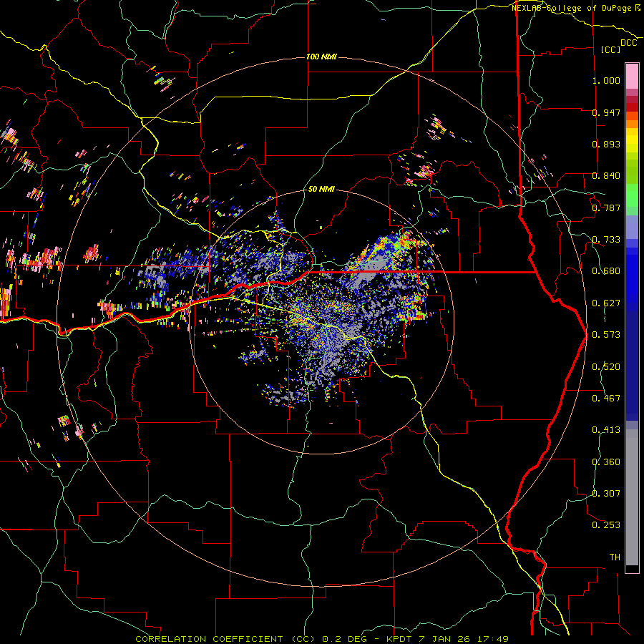
Task: Click the 0.840 legend value
Action: [x=606, y=175]
